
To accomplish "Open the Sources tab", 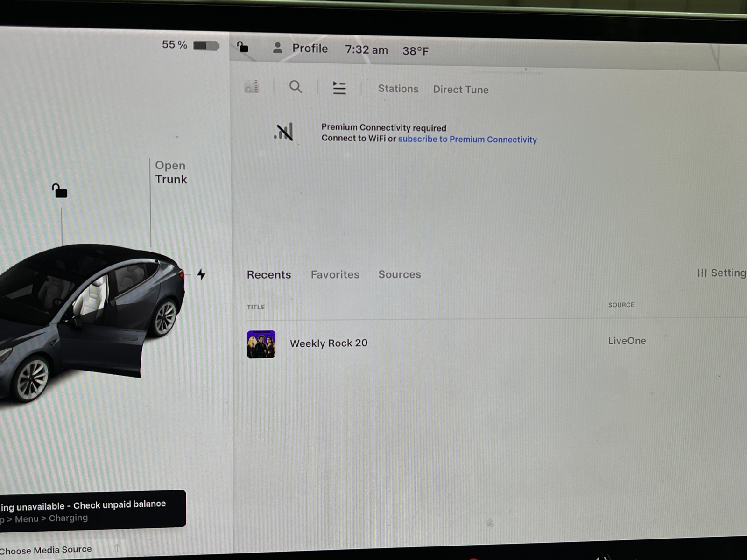I will tap(399, 275).
